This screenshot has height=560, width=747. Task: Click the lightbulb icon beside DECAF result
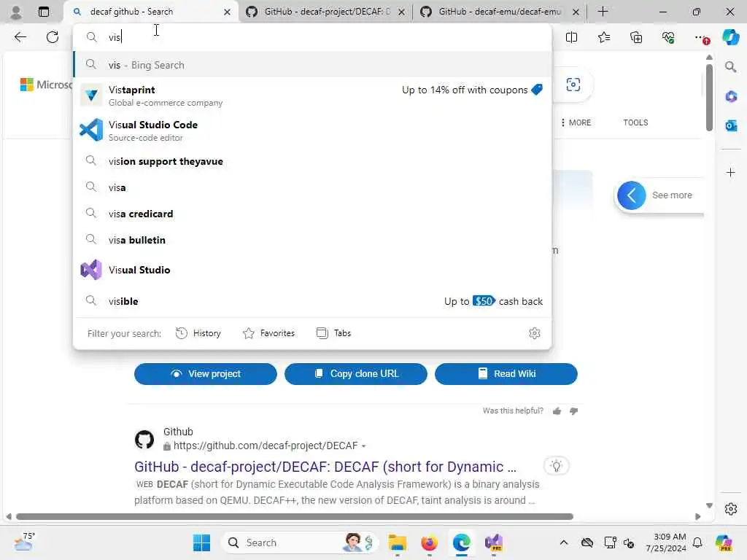click(x=557, y=466)
